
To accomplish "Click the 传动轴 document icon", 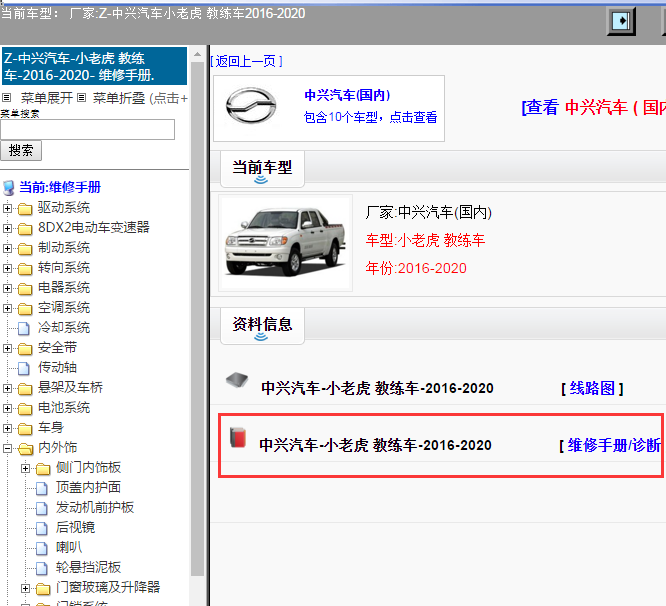I will tap(24, 368).
